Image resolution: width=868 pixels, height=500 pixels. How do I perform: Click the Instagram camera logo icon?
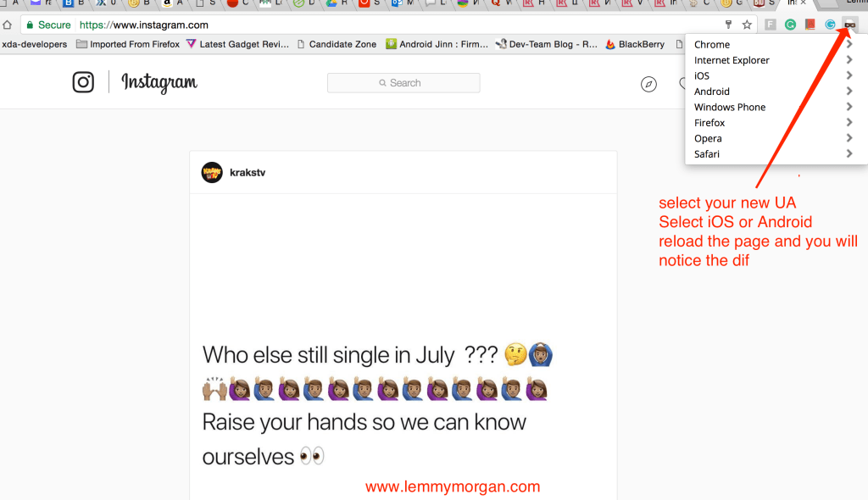coord(83,82)
